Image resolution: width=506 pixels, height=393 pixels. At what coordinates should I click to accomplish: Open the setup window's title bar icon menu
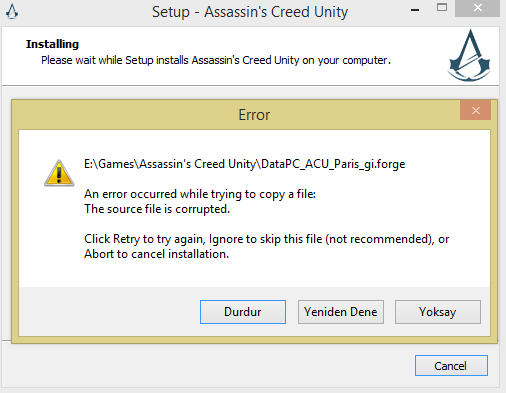[12, 11]
